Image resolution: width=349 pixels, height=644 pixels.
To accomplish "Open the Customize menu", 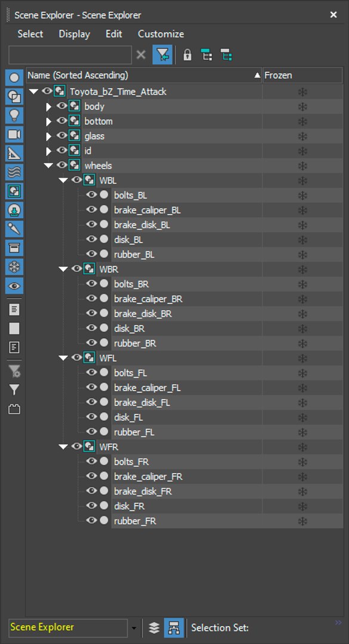I will pos(160,34).
